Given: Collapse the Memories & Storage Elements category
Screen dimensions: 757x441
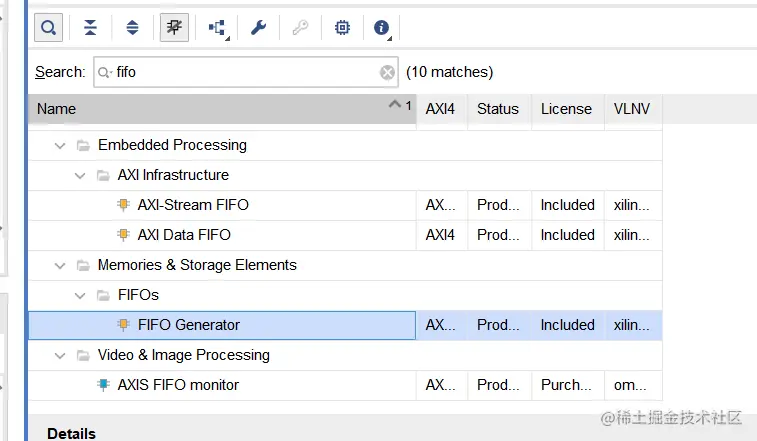Looking at the screenshot, I should pos(61,265).
